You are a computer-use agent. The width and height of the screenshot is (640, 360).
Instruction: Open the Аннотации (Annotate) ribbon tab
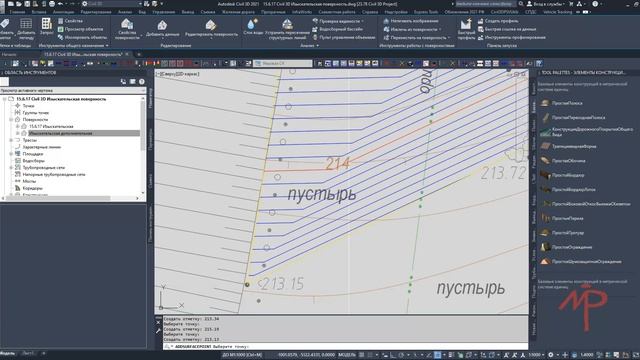tap(64, 12)
